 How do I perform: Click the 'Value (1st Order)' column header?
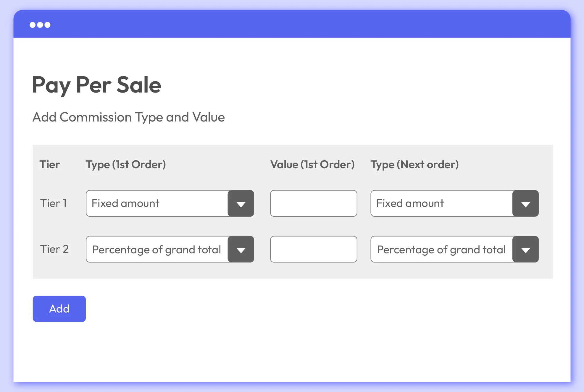[x=312, y=164]
